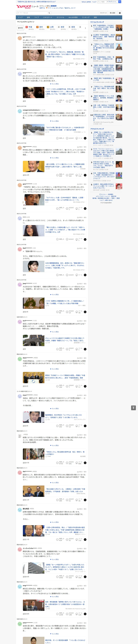Expand wcf's comment with もっと見る
The height and width of the screenshot is (644, 138).
[54, 332]
